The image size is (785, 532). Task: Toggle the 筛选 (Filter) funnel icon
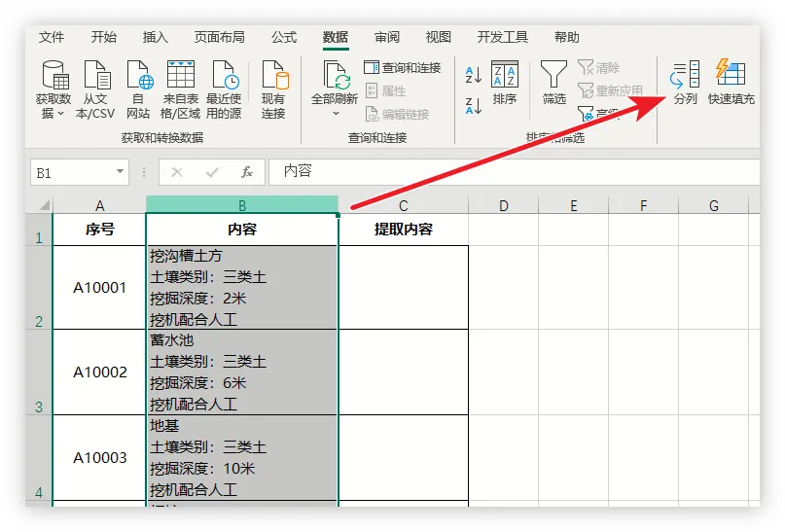tap(553, 75)
